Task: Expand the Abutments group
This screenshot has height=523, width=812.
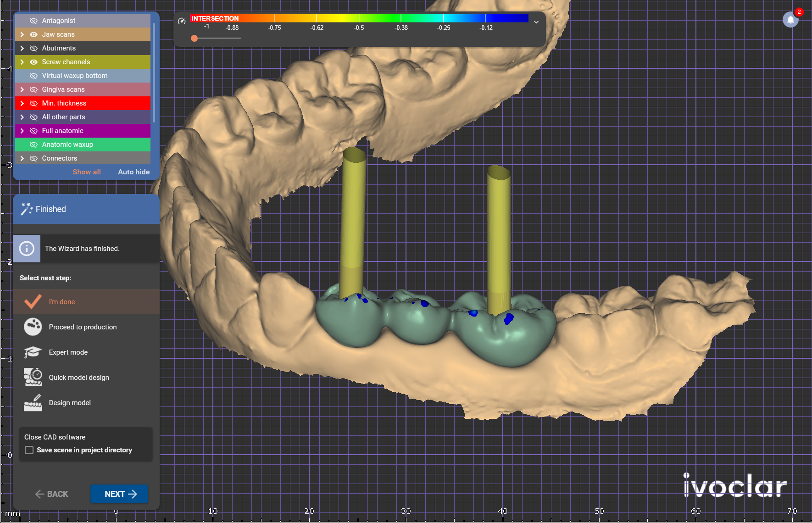Action: coord(22,48)
